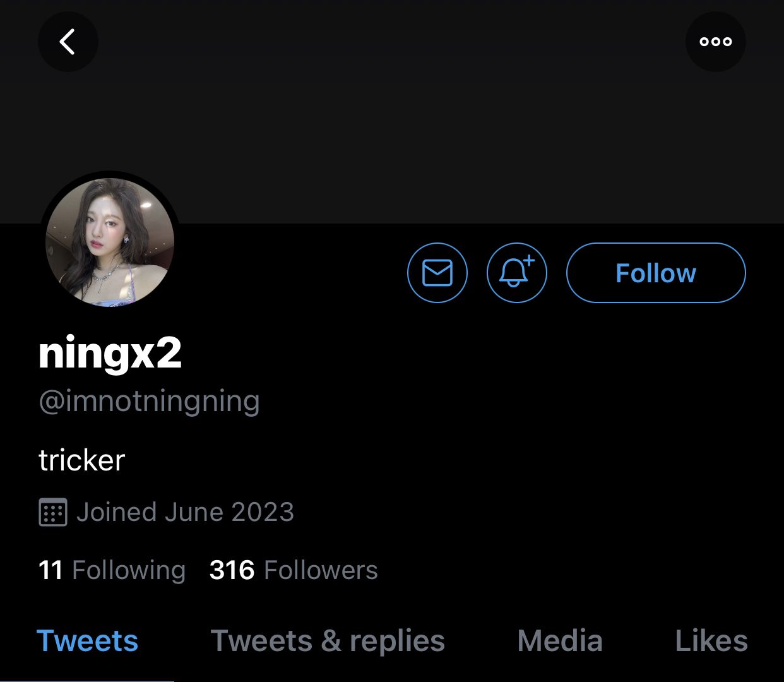
Task: Follow the ningx2 account
Action: (656, 273)
